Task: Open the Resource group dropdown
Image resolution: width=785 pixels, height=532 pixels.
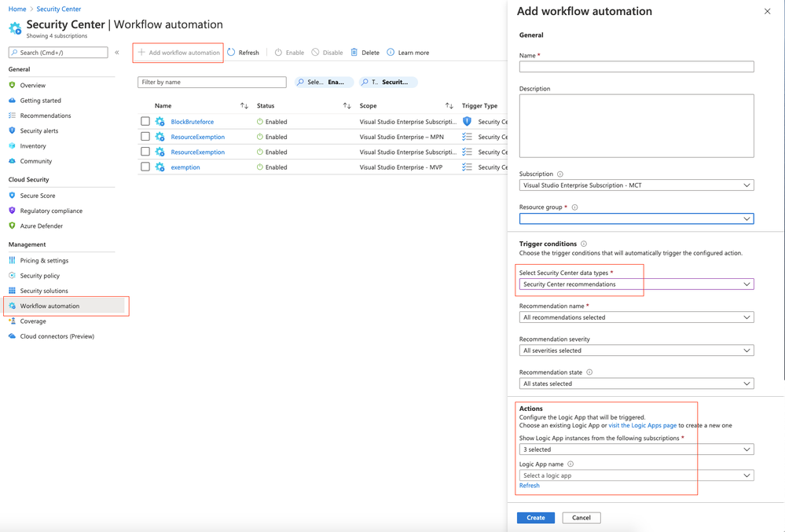Action: click(x=636, y=218)
